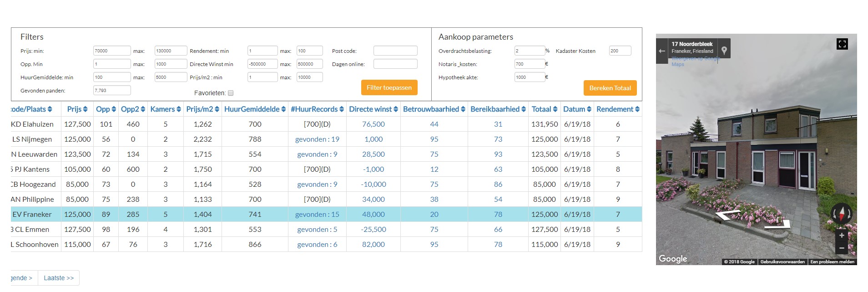Click the Post code input field
868x292 pixels.
point(395,51)
